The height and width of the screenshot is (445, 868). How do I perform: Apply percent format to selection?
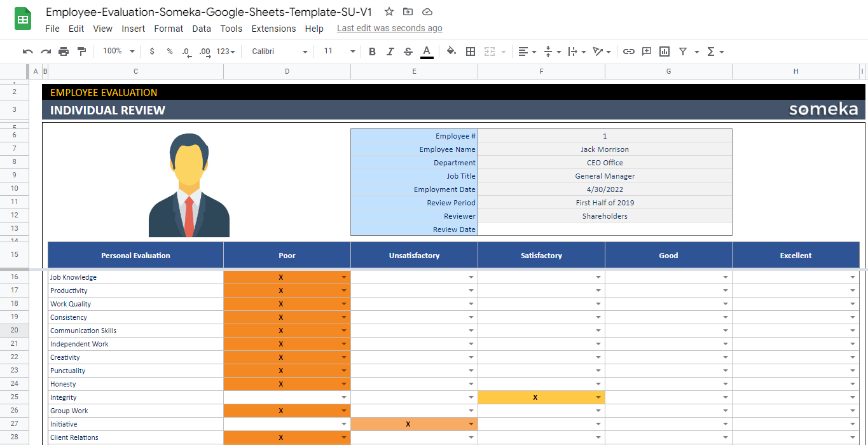[169, 51]
